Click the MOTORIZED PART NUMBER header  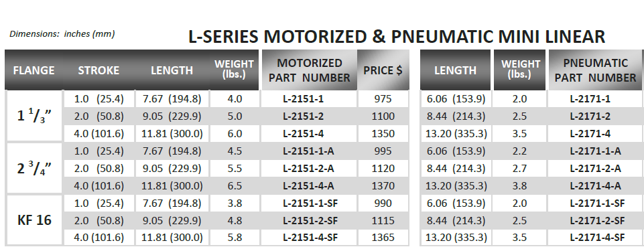(x=310, y=70)
